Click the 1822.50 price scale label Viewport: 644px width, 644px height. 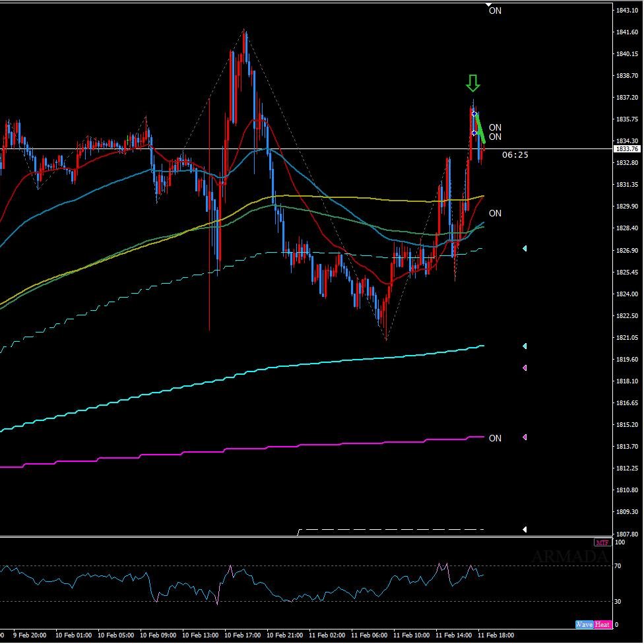click(x=627, y=315)
